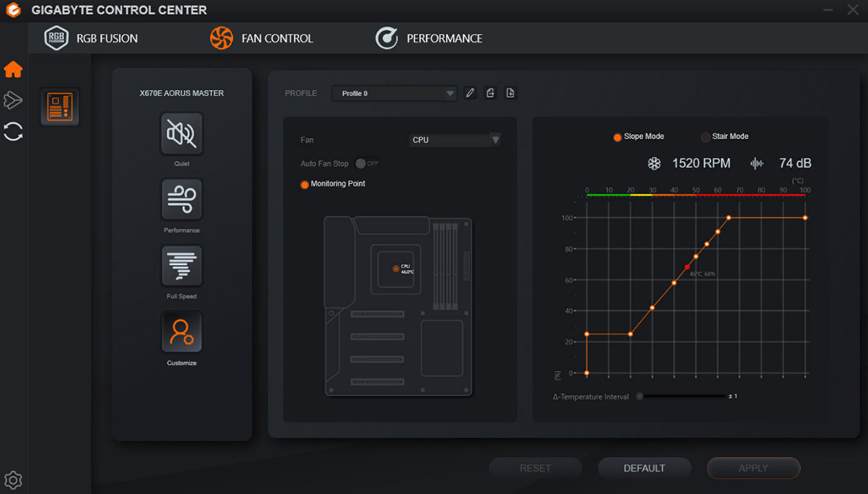Toggle Auto Fan Stop switch
Viewport: 868px width, 494px height.
[367, 163]
